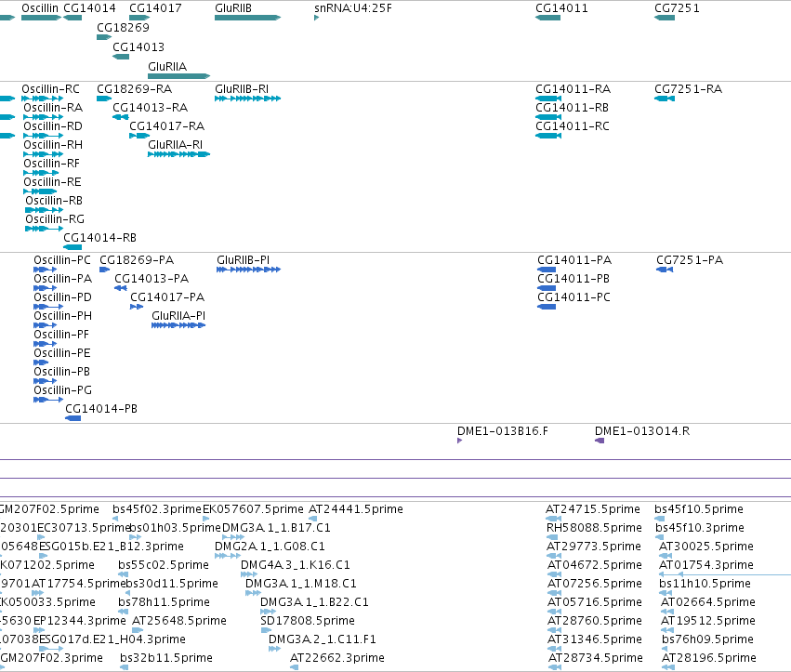Viewport: 791px width, 672px height.
Task: Select the GluRIIA gene glyph
Action: pos(178,76)
